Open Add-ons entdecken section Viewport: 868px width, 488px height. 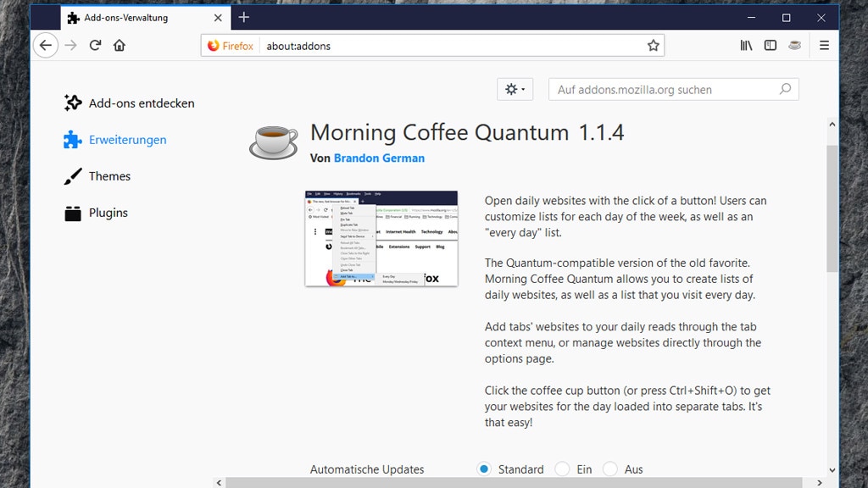pyautogui.click(x=129, y=103)
